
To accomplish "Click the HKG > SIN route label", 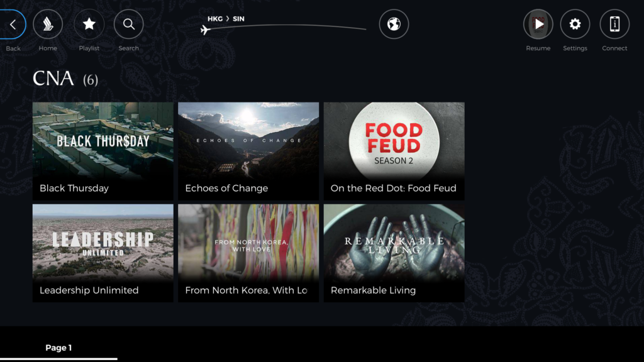I will 226,19.
